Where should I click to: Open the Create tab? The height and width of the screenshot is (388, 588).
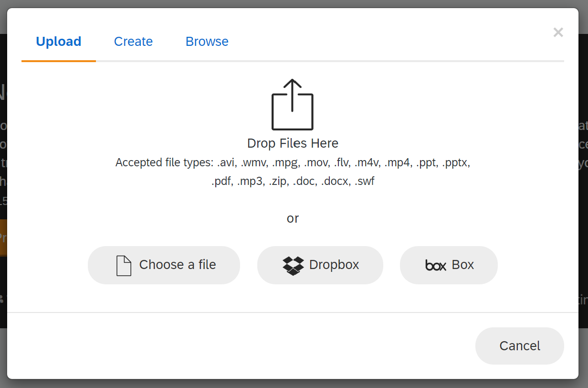(133, 42)
